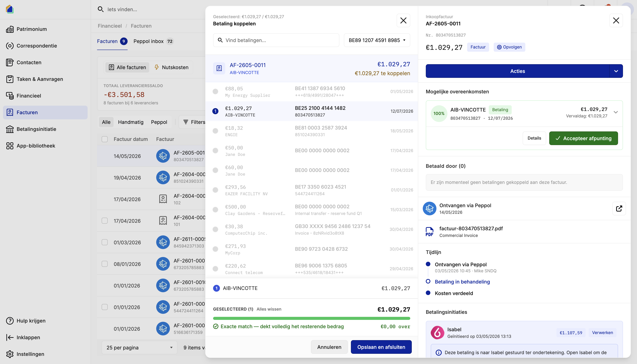This screenshot has width=637, height=364.
Task: Collapse sidebar with Inklappen
Action: [45, 337]
